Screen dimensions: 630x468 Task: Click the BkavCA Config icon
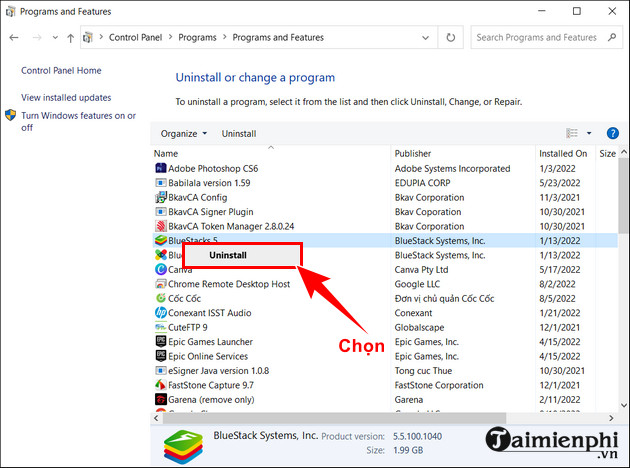coord(161,197)
